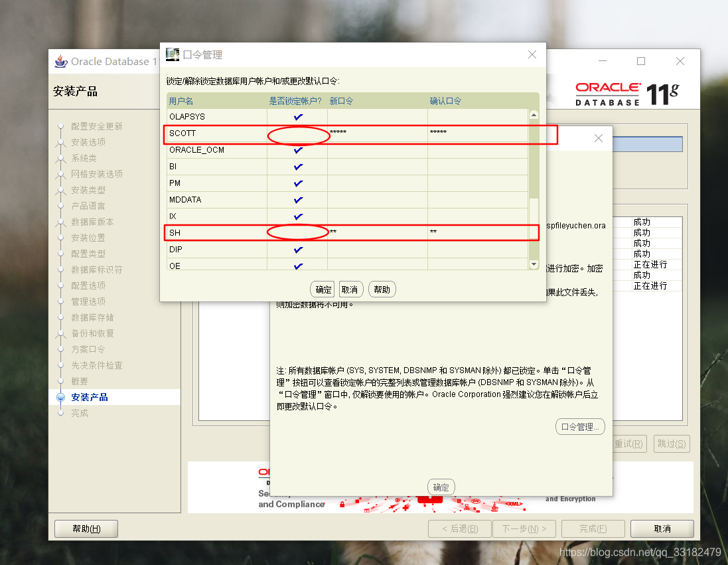Image resolution: width=728 pixels, height=565 pixels.
Task: Click new password cell for OLAPSYS
Action: click(378, 117)
